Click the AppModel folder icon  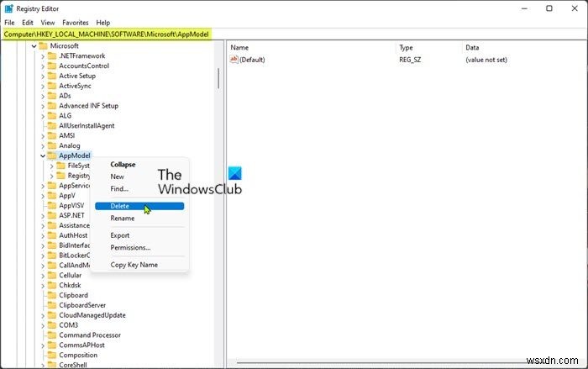tap(52, 156)
